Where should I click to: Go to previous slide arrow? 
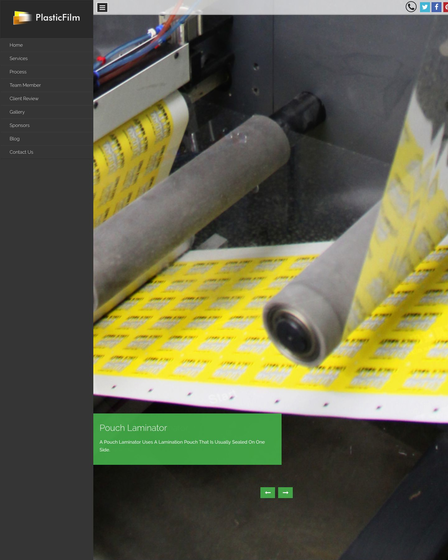coord(268,492)
